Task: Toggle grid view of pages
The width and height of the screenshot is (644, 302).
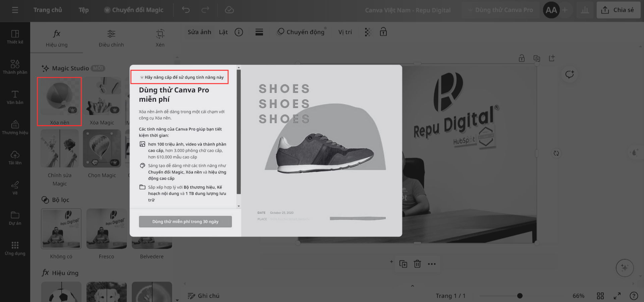Action: pyautogui.click(x=600, y=296)
